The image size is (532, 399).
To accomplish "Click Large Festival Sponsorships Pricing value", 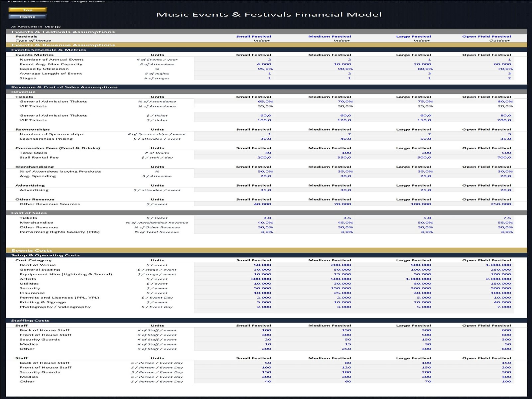I will point(394,139).
